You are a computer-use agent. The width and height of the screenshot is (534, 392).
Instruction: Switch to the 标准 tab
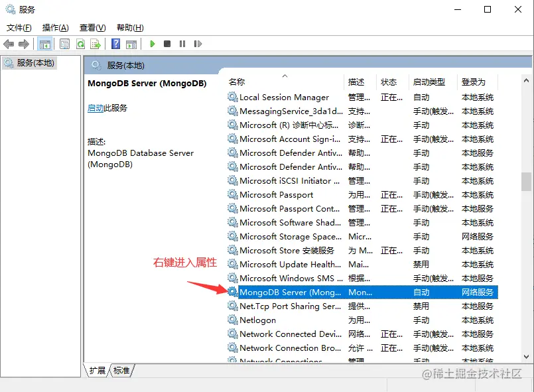[x=121, y=370]
